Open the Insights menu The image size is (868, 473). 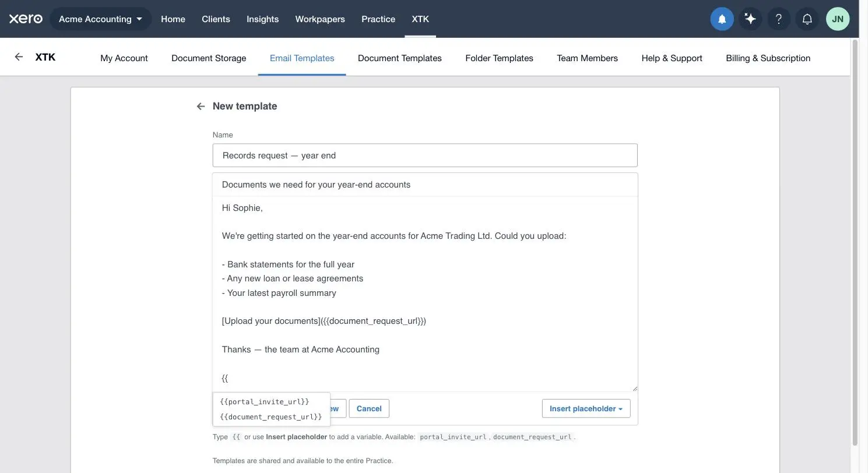tap(262, 19)
